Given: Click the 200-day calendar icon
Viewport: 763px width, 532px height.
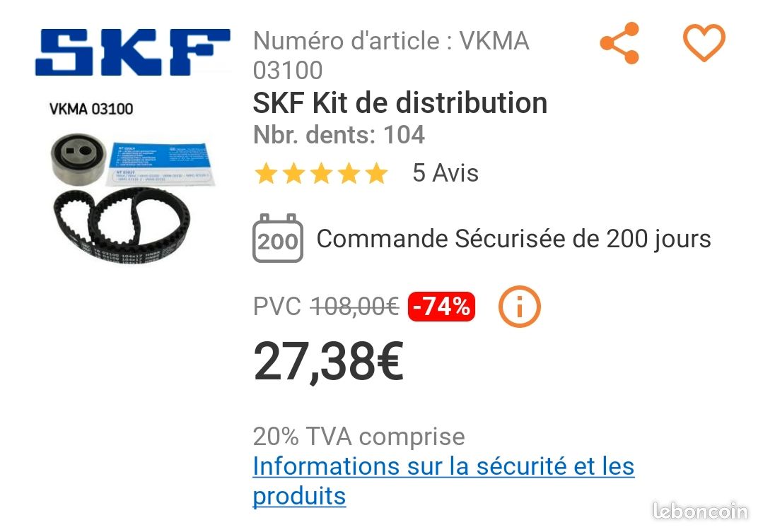Looking at the screenshot, I should click(x=278, y=239).
